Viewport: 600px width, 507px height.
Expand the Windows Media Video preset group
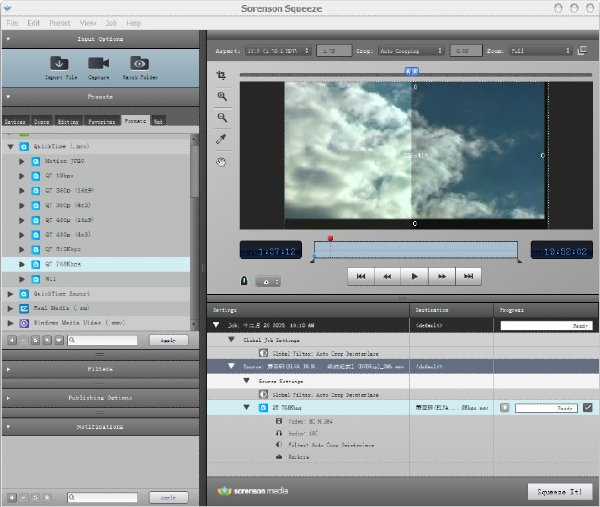coord(10,323)
